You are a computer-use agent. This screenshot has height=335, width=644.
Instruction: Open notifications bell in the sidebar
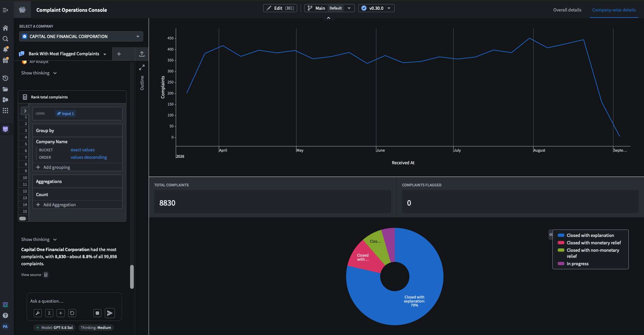[5, 50]
